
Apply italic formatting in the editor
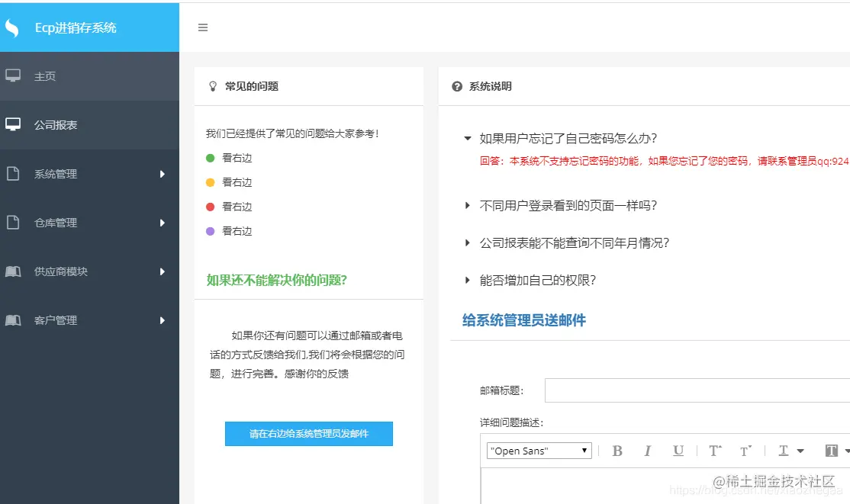tap(648, 451)
